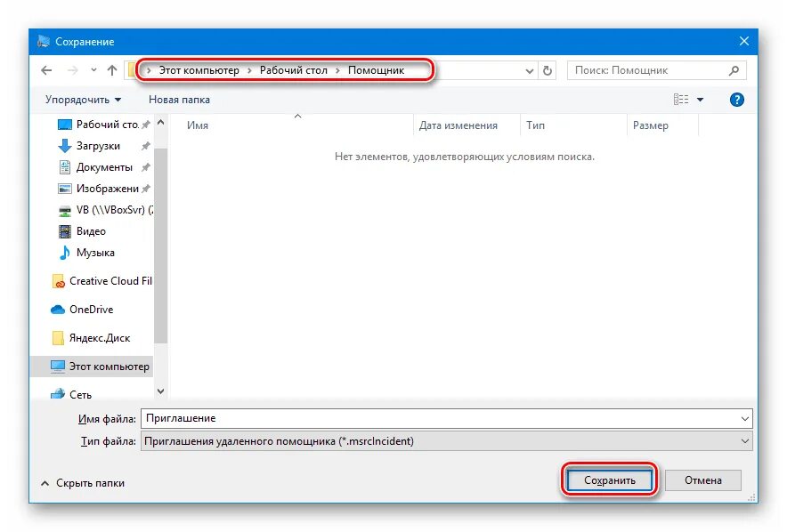The image size is (787, 532).
Task: Expand the 'Имя файла' dropdown arrow
Action: click(745, 419)
